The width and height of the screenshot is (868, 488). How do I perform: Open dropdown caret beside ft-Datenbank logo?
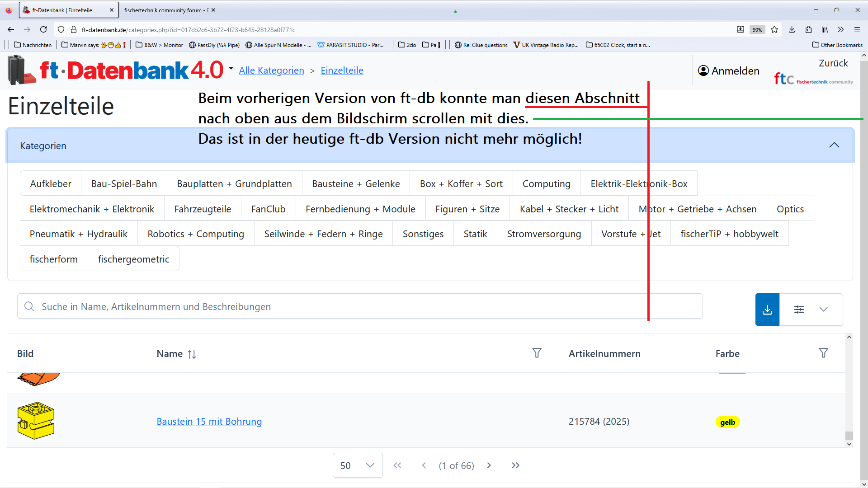(231, 69)
